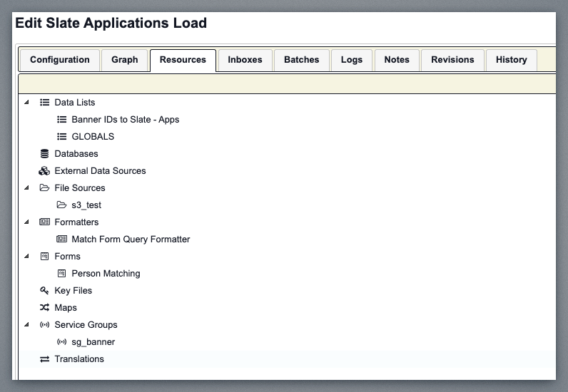
Task: Click the Translations arrows icon
Action: [44, 359]
